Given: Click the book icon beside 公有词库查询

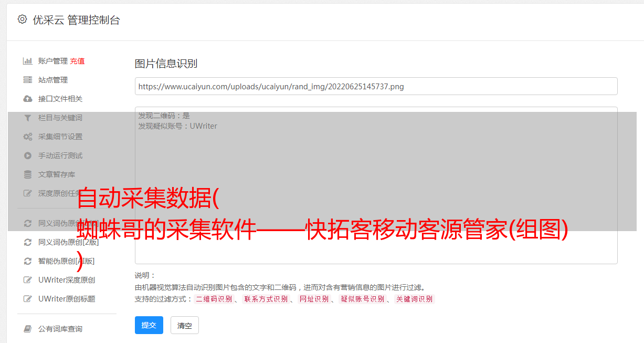Looking at the screenshot, I should 28,329.
